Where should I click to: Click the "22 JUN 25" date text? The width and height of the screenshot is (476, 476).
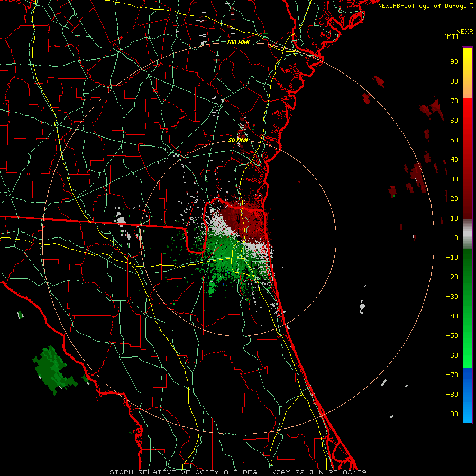[317, 472]
